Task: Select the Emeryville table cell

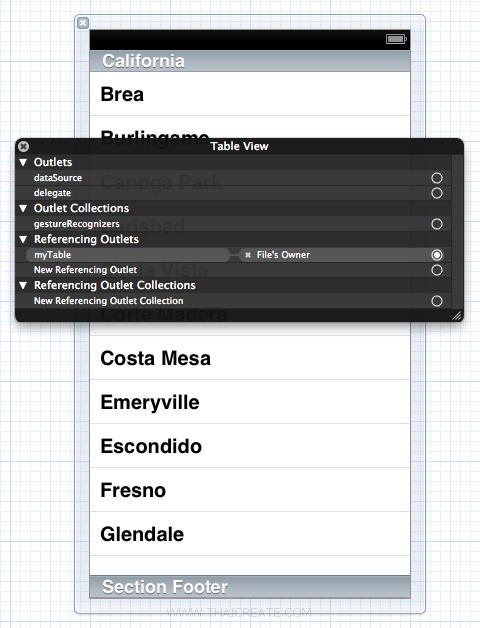Action: pyautogui.click(x=250, y=402)
